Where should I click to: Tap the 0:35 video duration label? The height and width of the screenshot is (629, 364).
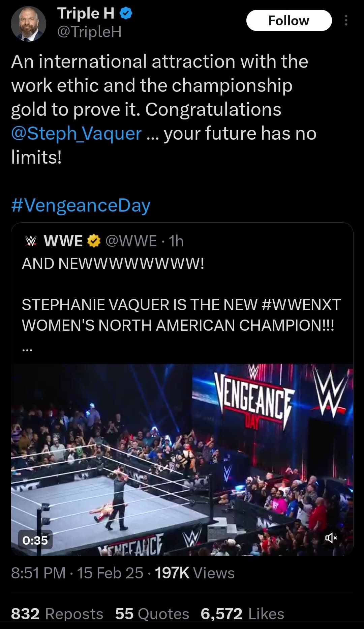pyautogui.click(x=35, y=540)
